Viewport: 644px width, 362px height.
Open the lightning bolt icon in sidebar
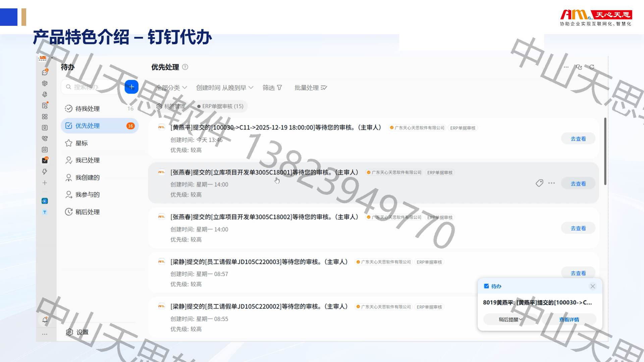[x=45, y=172]
